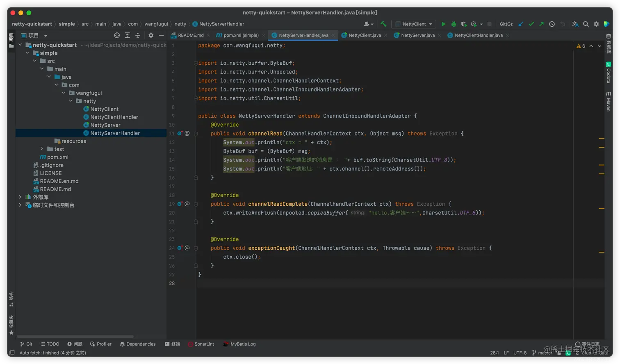Open SonarLint panel from bottom bar
Viewport: 620px width, 364px height.
pyautogui.click(x=201, y=344)
